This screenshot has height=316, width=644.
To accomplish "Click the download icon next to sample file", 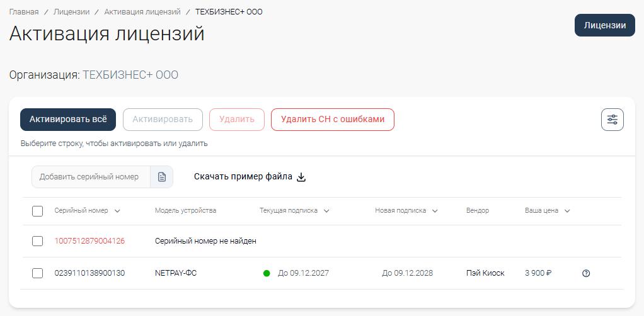I will (x=301, y=177).
